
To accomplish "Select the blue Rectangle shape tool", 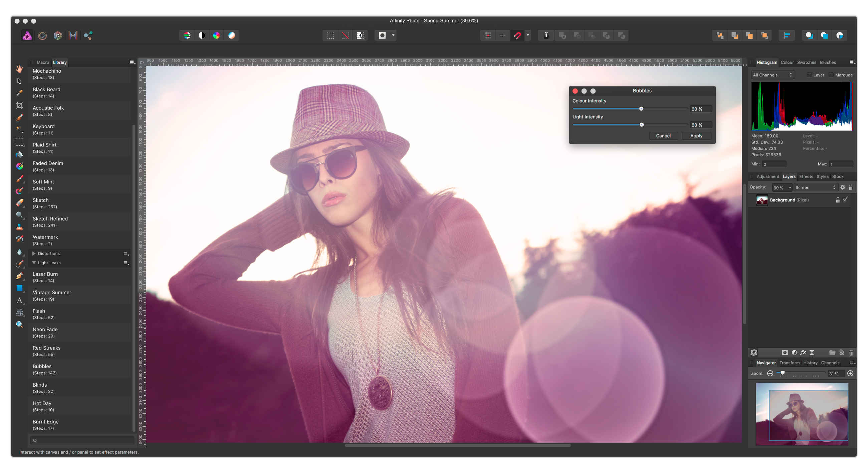I will [20, 288].
